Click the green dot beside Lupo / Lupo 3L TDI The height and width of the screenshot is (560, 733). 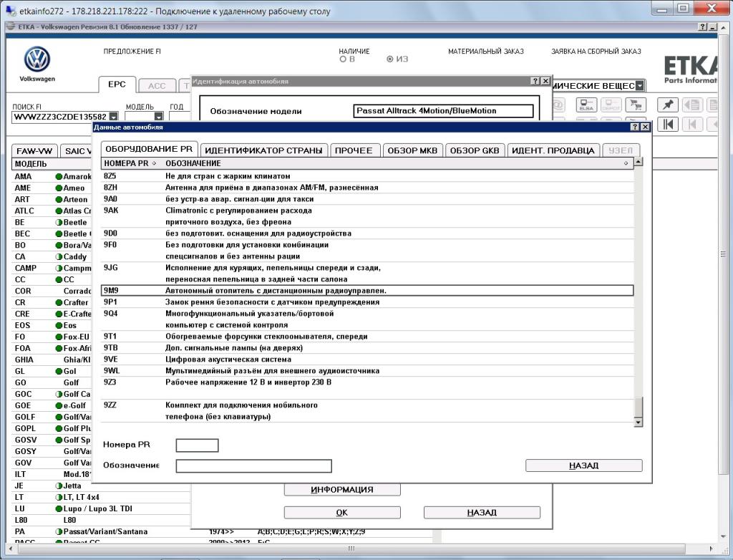59,509
